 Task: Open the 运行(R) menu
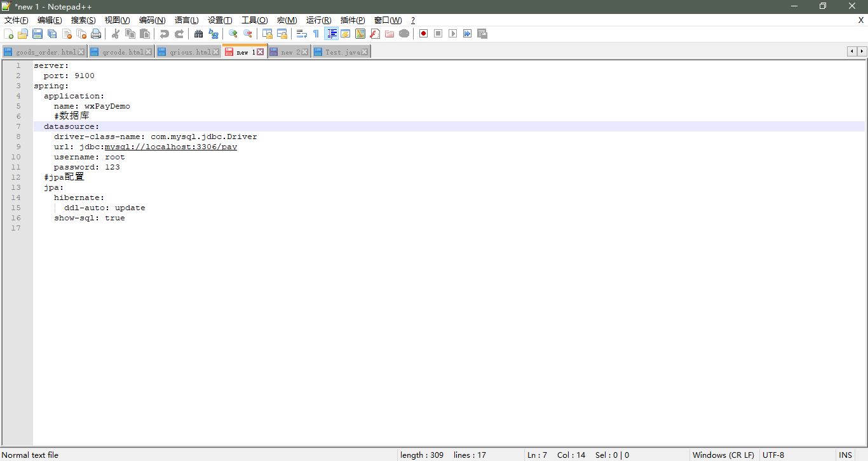[x=318, y=20]
